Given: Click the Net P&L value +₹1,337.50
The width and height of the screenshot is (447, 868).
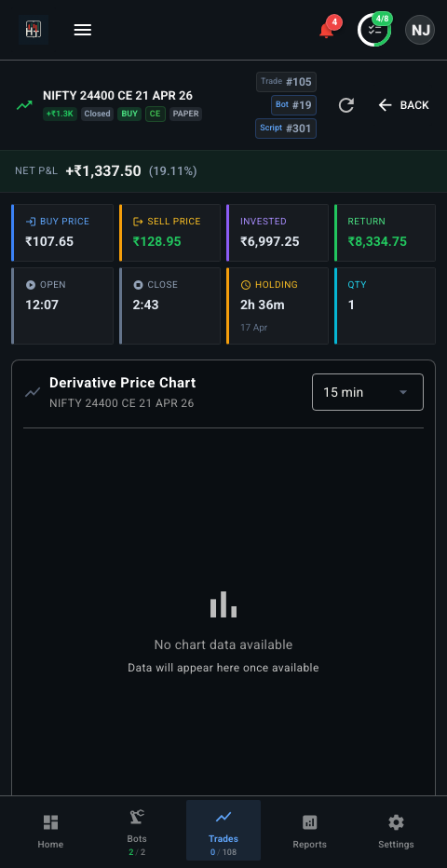Looking at the screenshot, I should coord(102,171).
